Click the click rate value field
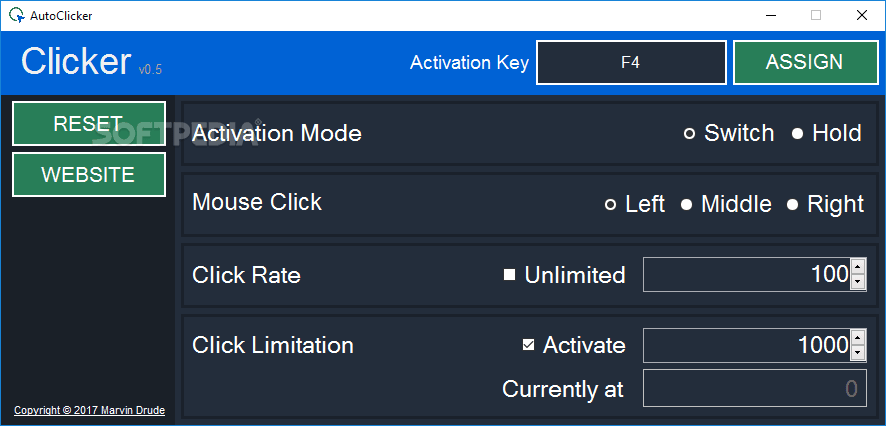886x426 pixels. pyautogui.click(x=745, y=275)
